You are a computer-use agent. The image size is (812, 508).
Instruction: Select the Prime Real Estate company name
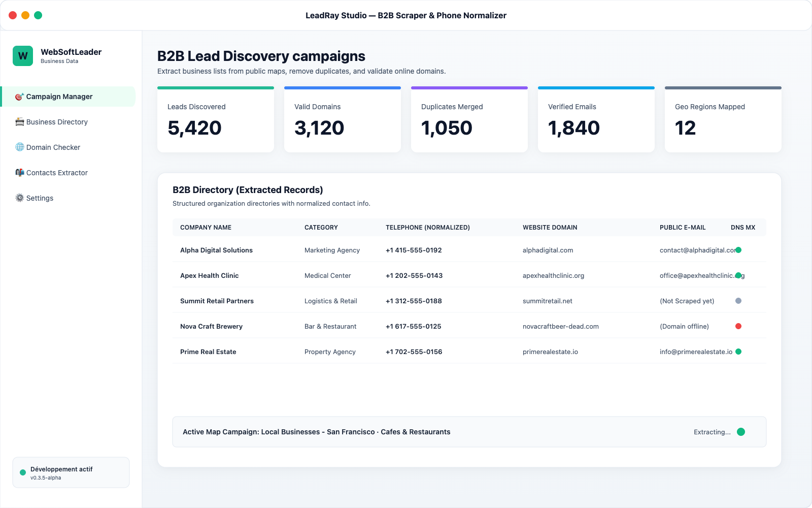(x=208, y=352)
